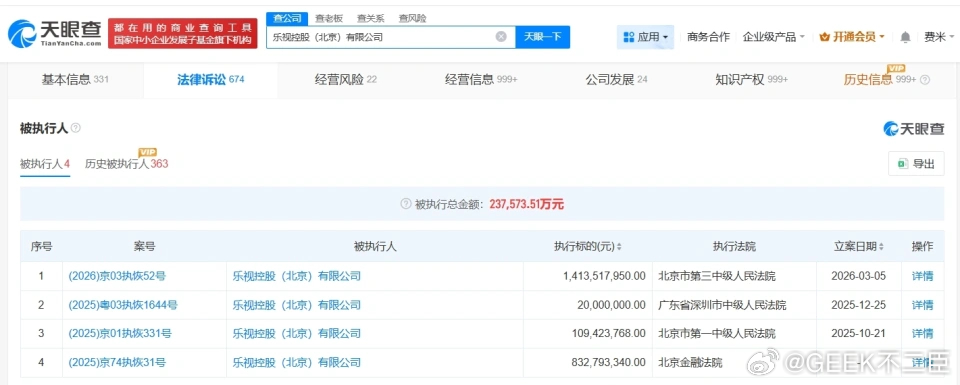Click the help icon next to 被执行人 heading

coord(76,128)
